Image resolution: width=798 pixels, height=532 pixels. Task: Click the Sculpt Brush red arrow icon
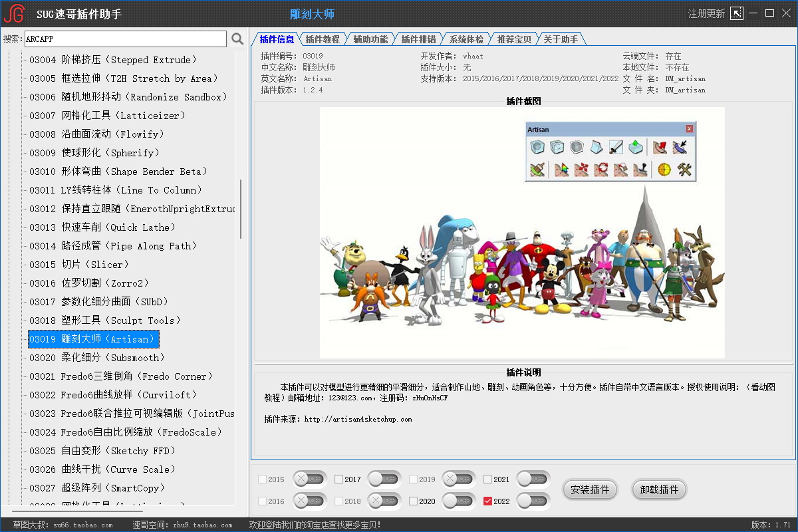pyautogui.click(x=660, y=147)
